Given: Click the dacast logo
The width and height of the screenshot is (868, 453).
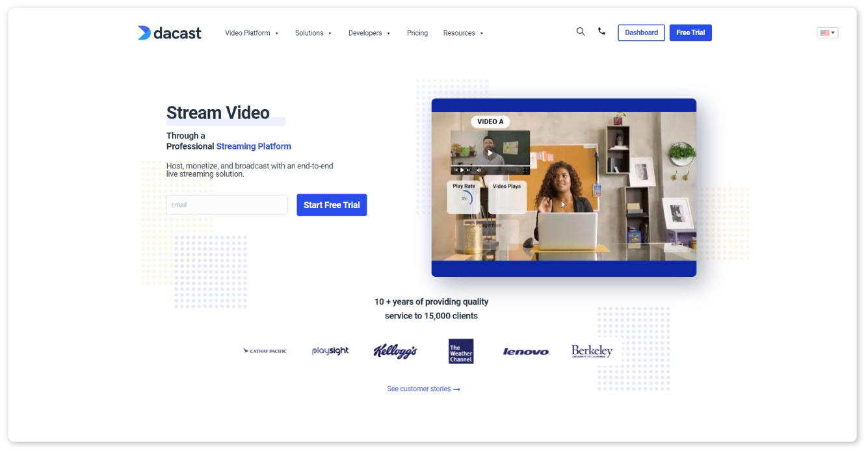Looking at the screenshot, I should tap(169, 33).
